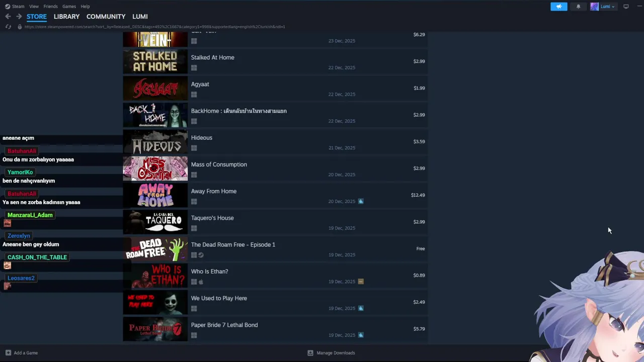Click the Paper Bride 7 capsule image

tap(155, 329)
